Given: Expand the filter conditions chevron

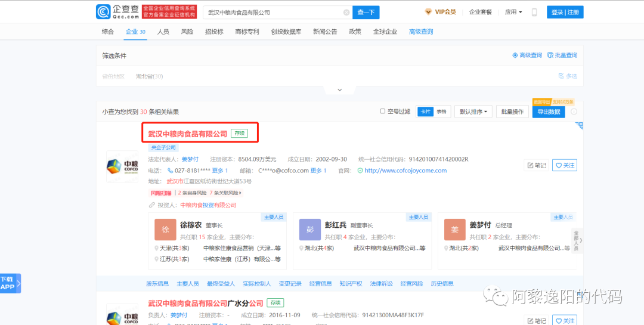Looking at the screenshot, I should (339, 90).
